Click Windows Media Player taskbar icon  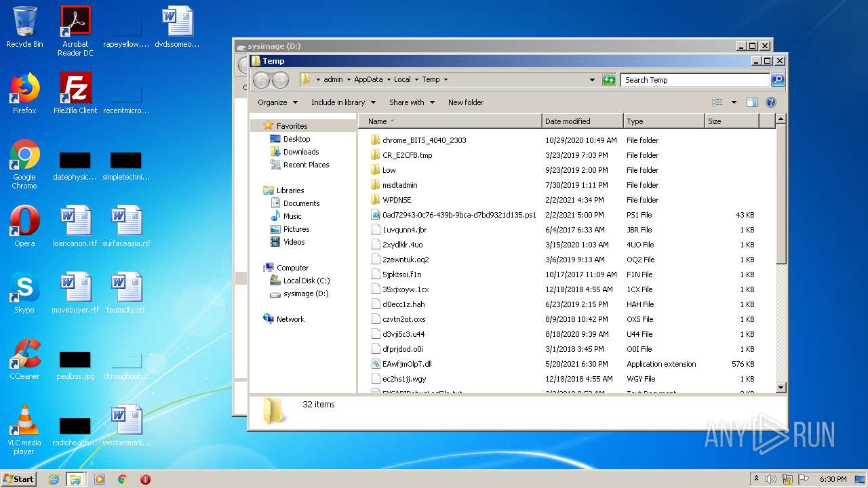pos(100,479)
